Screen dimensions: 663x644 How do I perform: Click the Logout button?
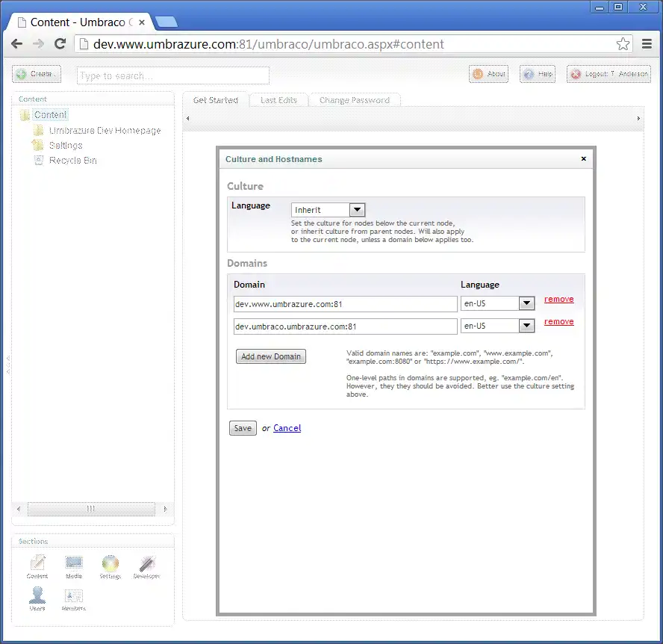pos(609,74)
